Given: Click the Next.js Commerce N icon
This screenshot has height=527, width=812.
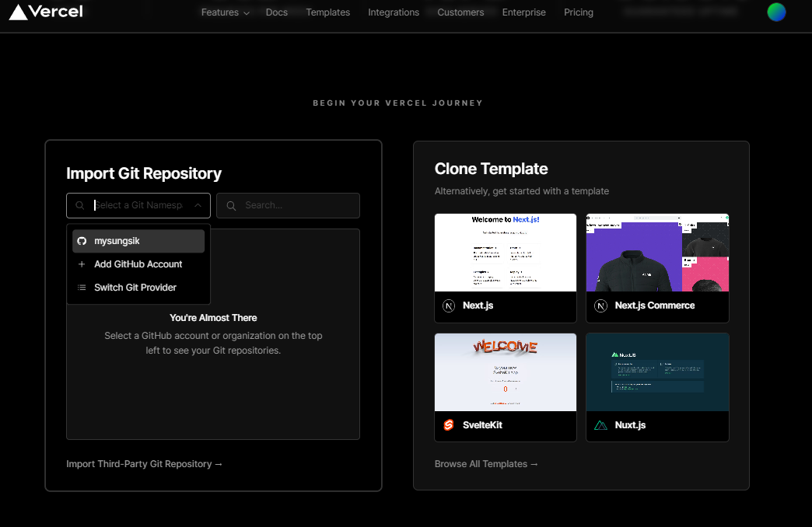Looking at the screenshot, I should tap(600, 306).
